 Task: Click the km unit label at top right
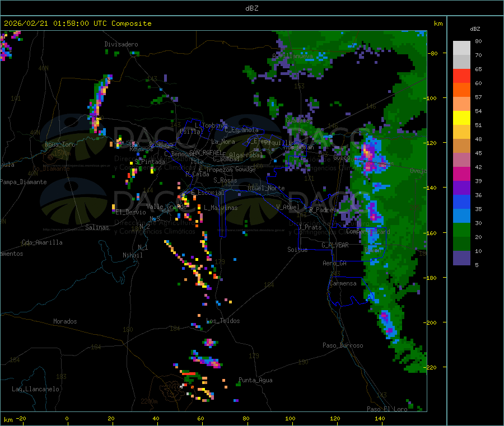pos(438,24)
